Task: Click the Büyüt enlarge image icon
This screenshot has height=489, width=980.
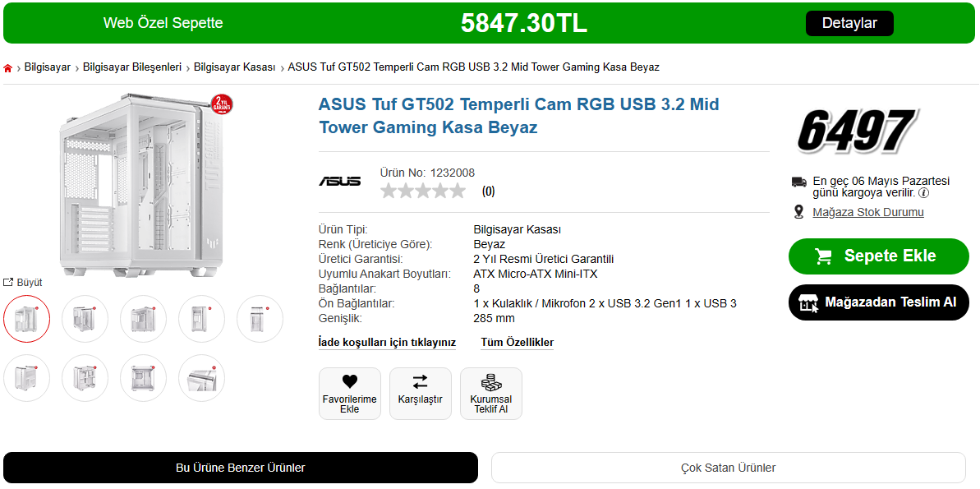Action: 8,283
